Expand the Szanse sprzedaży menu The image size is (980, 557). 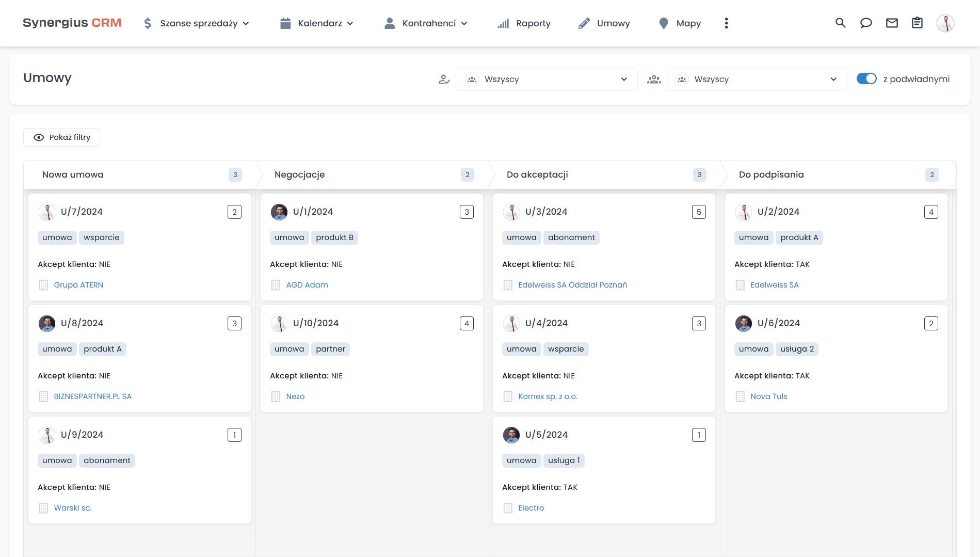pos(196,23)
